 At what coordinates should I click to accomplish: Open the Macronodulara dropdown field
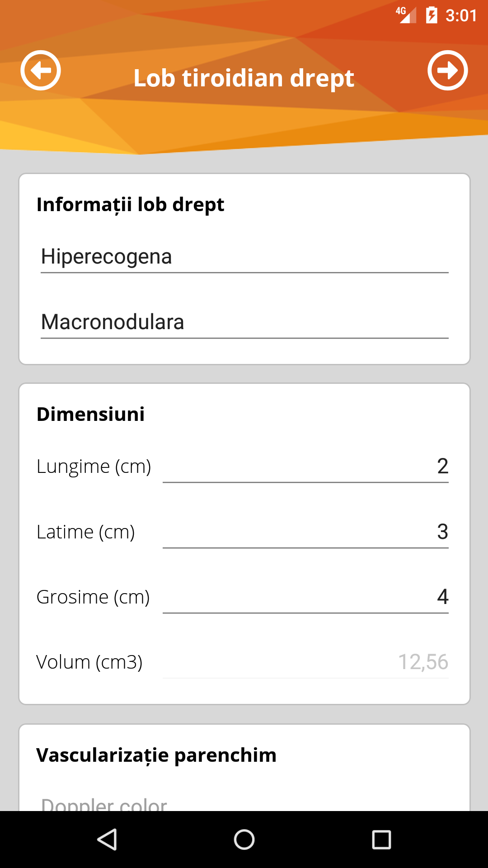coord(244,322)
